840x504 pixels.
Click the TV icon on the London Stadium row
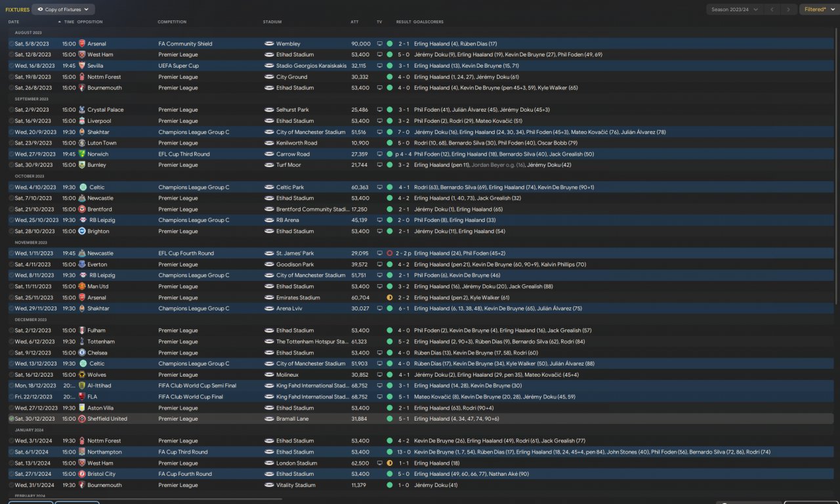[379, 463]
